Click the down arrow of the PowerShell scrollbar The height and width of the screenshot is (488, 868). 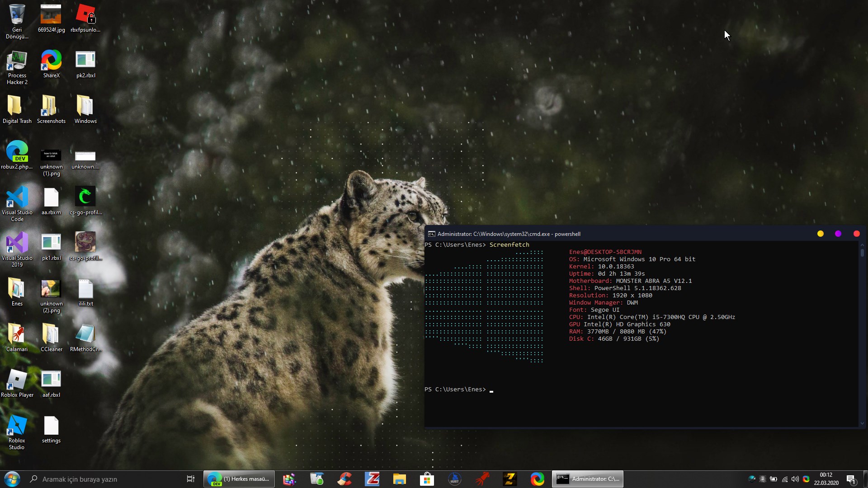click(x=862, y=423)
